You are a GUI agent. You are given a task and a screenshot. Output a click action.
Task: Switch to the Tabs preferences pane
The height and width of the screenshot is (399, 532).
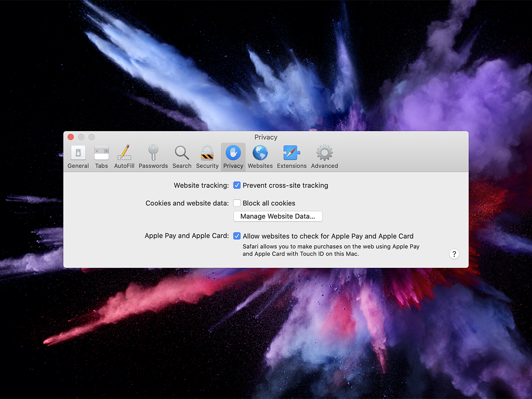point(102,157)
